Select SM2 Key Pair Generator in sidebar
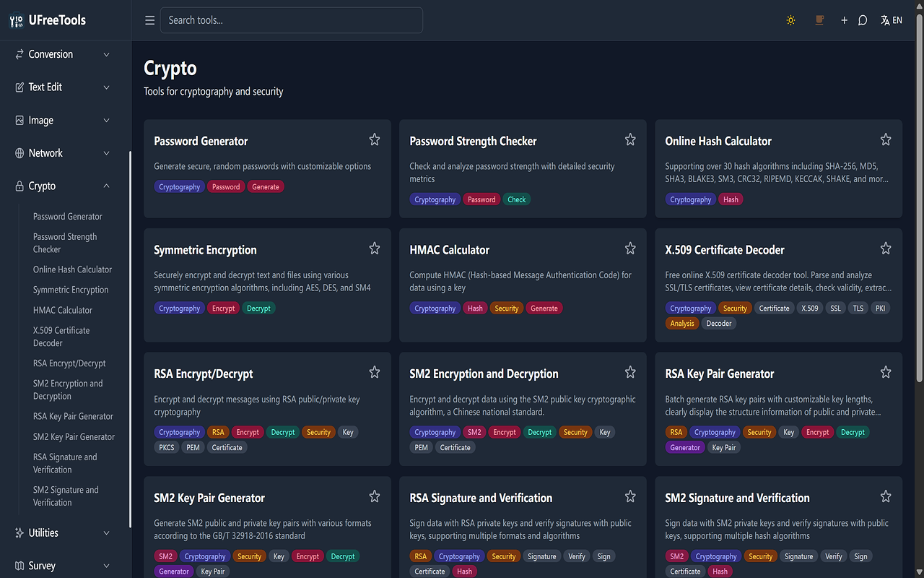 coord(74,437)
